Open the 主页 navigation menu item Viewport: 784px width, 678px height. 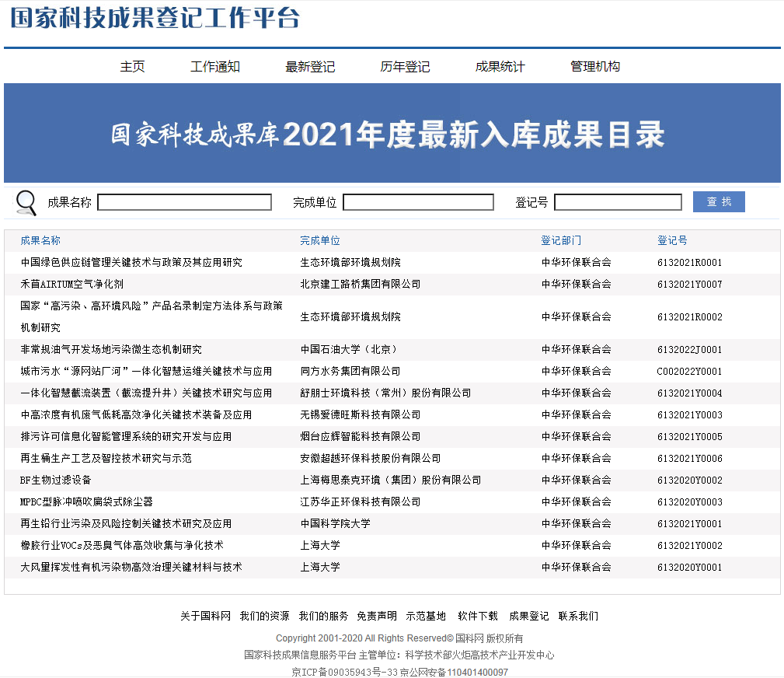[132, 67]
